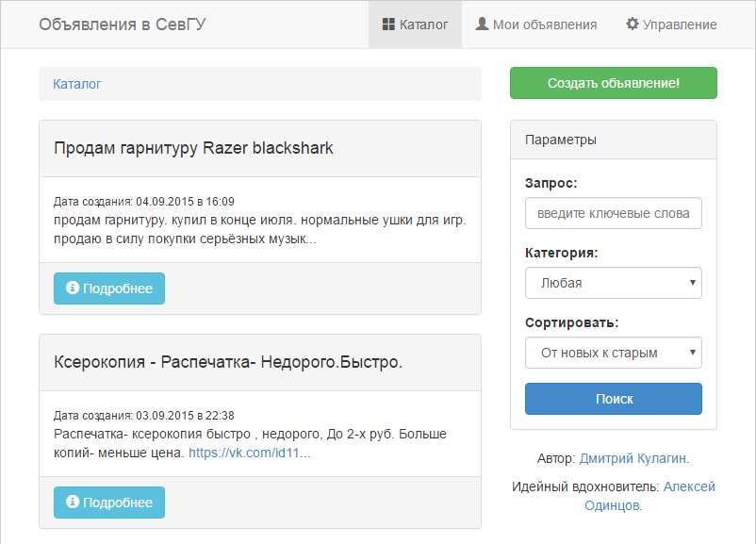Open the Мои объявления tab
756x544 pixels.
tap(535, 25)
